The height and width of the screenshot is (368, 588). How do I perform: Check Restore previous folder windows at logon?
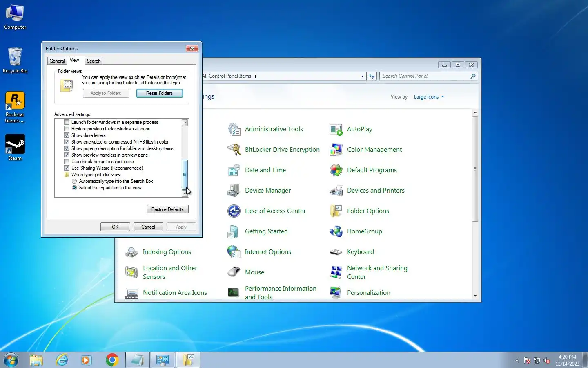[67, 129]
